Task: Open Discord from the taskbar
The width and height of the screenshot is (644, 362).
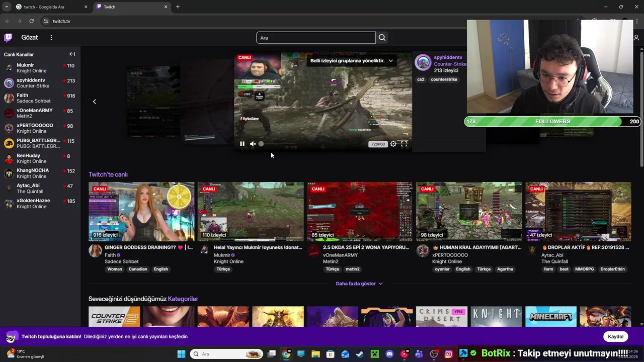Action: [389, 354]
